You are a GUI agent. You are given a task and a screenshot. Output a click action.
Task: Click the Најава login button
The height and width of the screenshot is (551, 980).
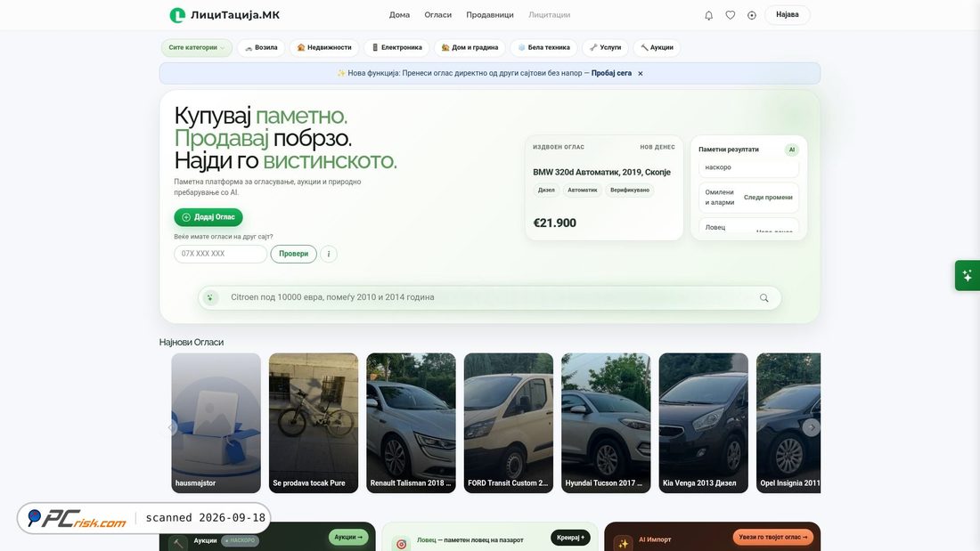787,15
